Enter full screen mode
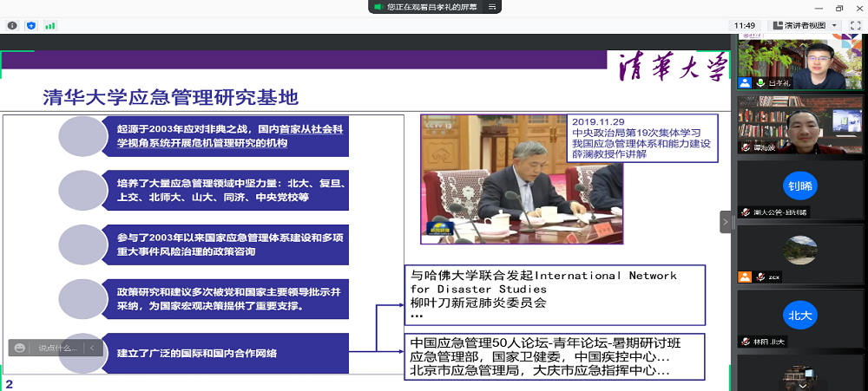Viewport: 868px width, 391px height. 857,26
